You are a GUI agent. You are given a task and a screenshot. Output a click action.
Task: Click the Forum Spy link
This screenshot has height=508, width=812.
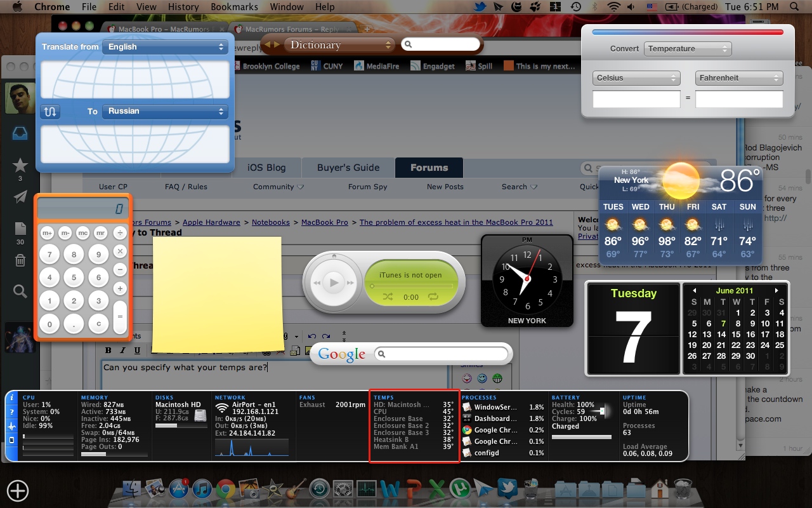click(x=368, y=187)
